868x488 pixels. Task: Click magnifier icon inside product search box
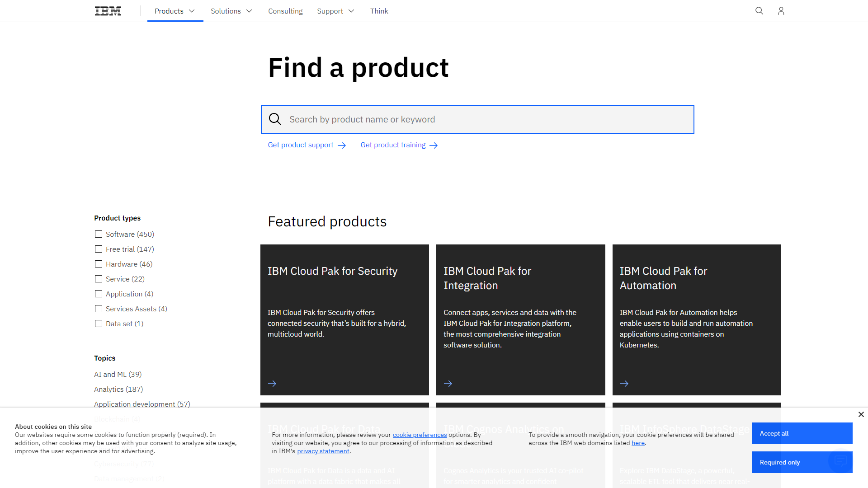tap(275, 119)
